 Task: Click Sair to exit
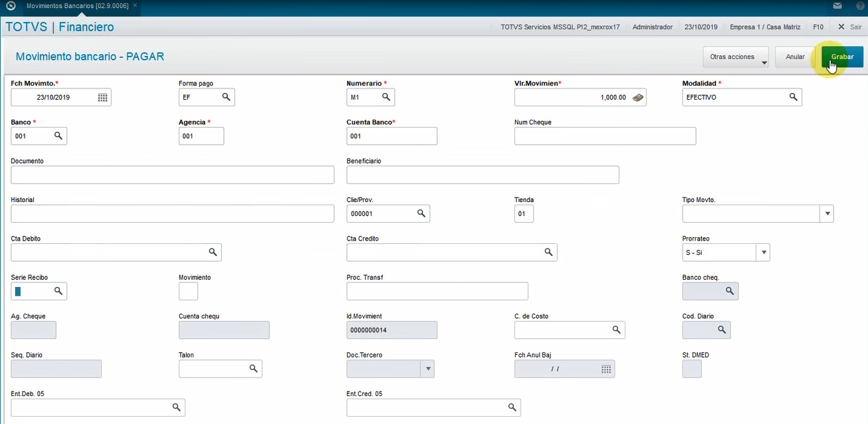(849, 27)
